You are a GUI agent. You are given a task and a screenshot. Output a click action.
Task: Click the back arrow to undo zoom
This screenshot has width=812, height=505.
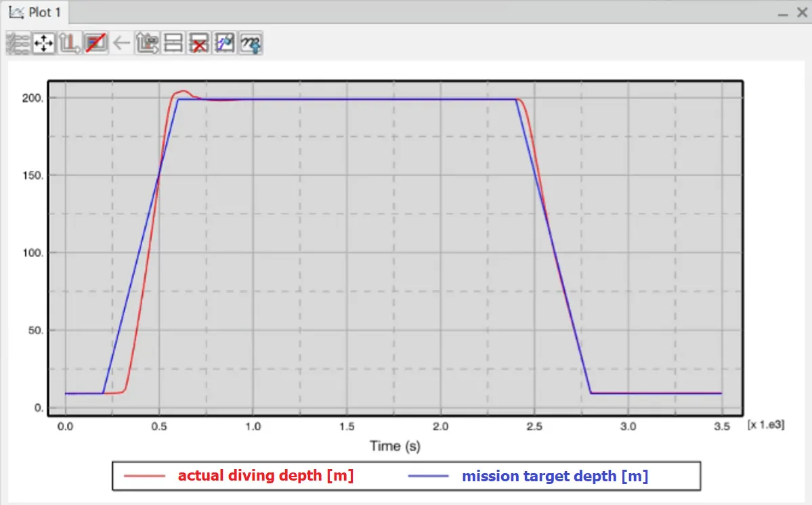point(121,42)
